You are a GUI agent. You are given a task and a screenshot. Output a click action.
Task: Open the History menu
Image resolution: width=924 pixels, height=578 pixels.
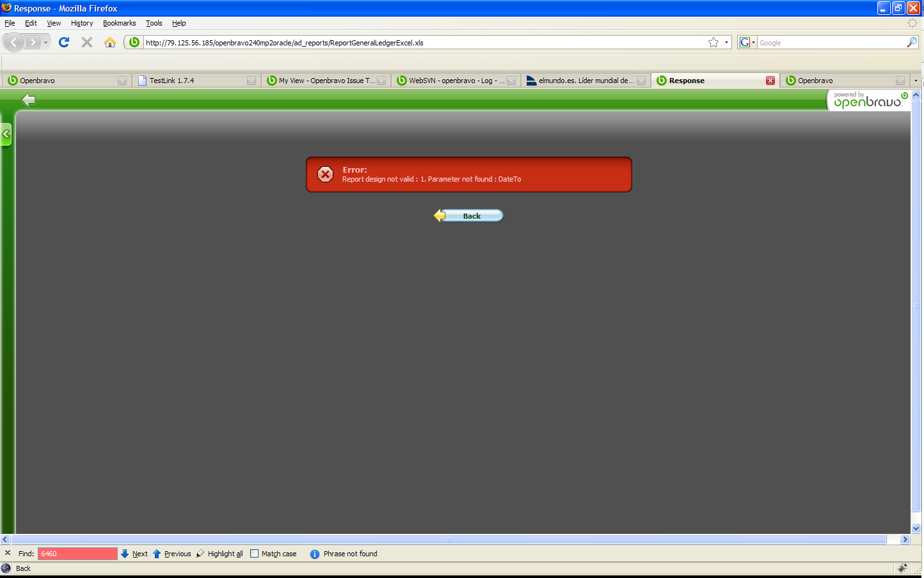[82, 23]
